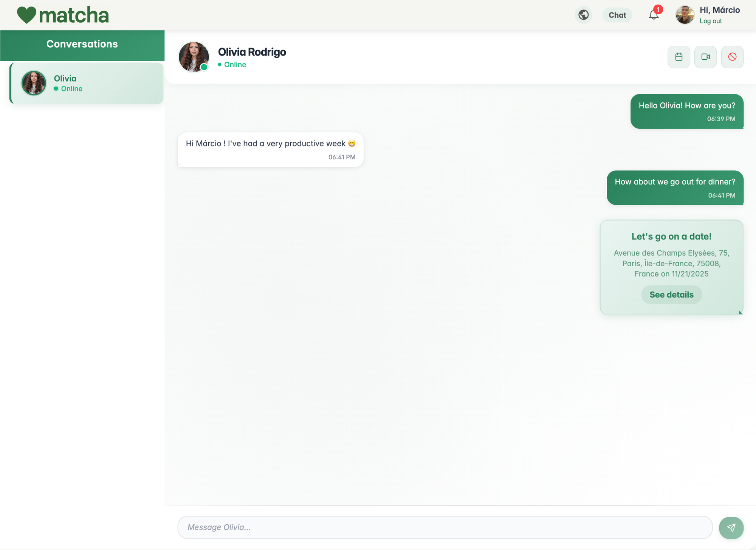Focus the Message Olivia input field
Viewport: 756px width, 550px height.
[445, 527]
